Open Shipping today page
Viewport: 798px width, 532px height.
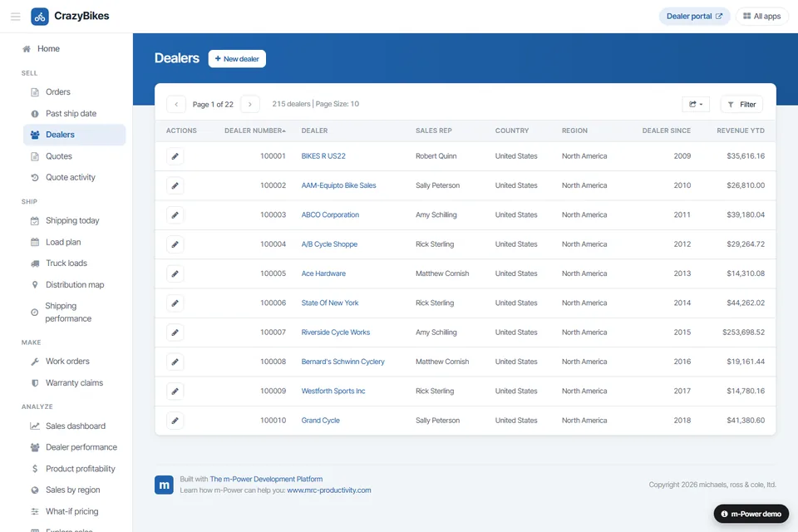pos(74,220)
